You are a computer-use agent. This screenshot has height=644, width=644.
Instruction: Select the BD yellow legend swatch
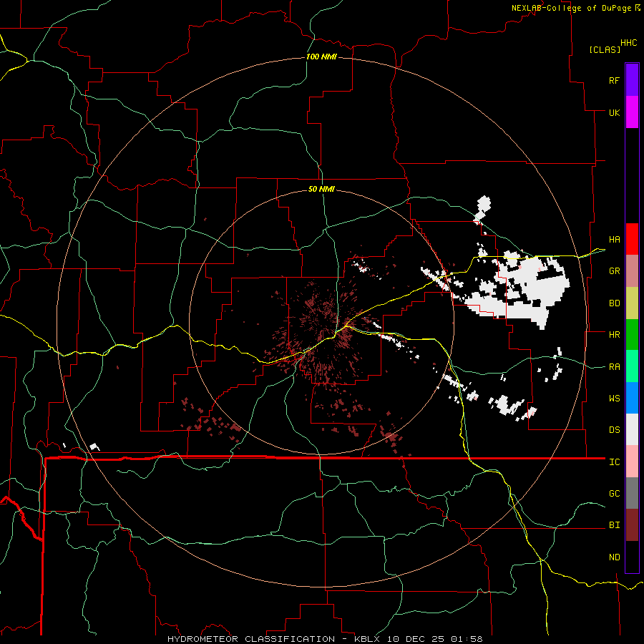point(632,303)
